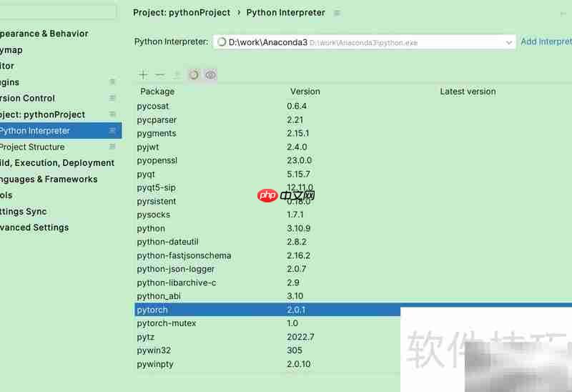This screenshot has height=392, width=572.
Task: Select the pyjwt package row
Action: [353, 147]
